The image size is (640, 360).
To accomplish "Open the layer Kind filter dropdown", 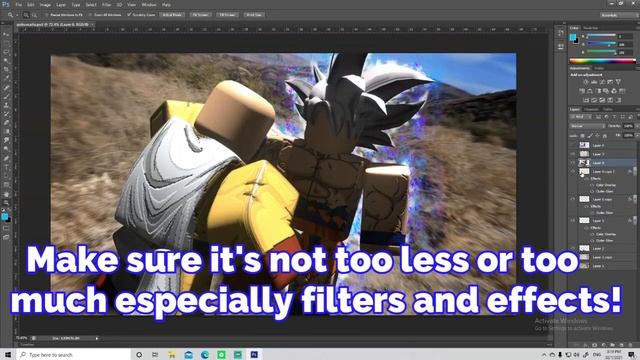I will pyautogui.click(x=581, y=117).
